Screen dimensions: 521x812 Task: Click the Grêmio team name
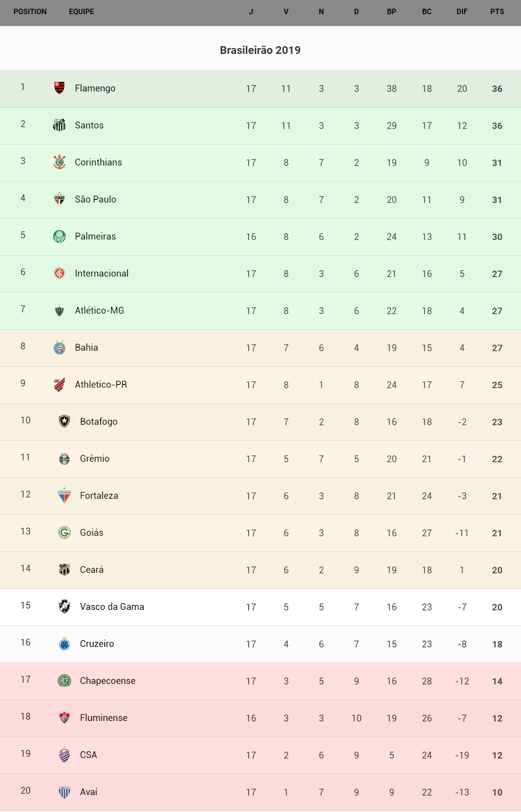pos(95,459)
